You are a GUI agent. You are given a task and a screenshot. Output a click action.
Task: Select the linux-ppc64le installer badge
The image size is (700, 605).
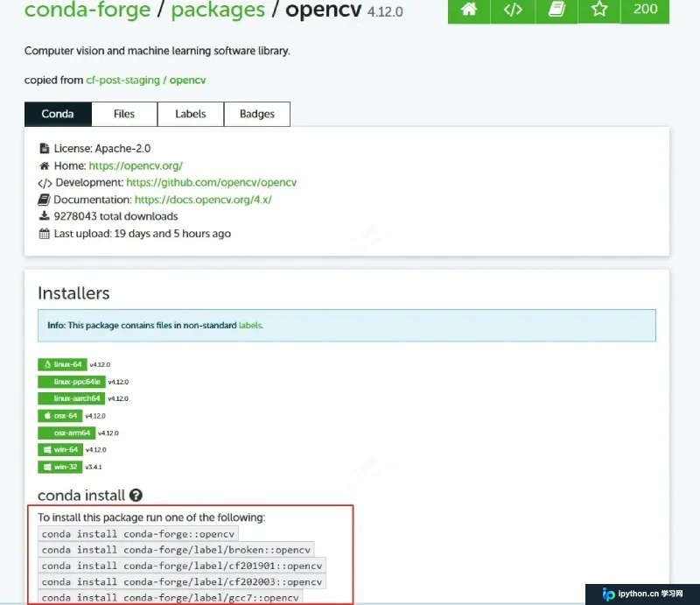point(72,382)
